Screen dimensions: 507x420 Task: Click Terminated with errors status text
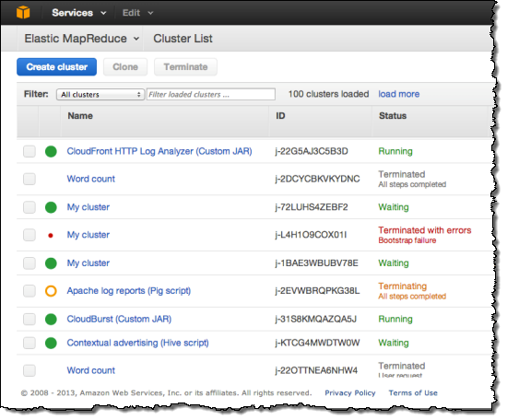click(x=425, y=230)
